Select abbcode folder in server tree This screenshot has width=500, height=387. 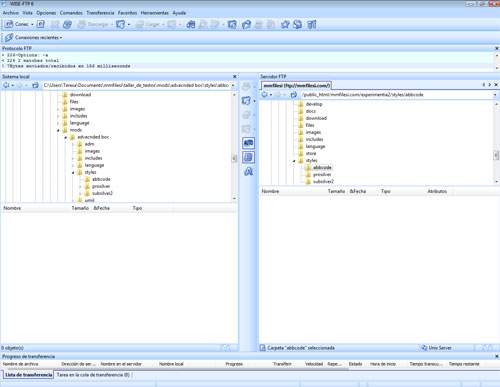[x=322, y=167]
